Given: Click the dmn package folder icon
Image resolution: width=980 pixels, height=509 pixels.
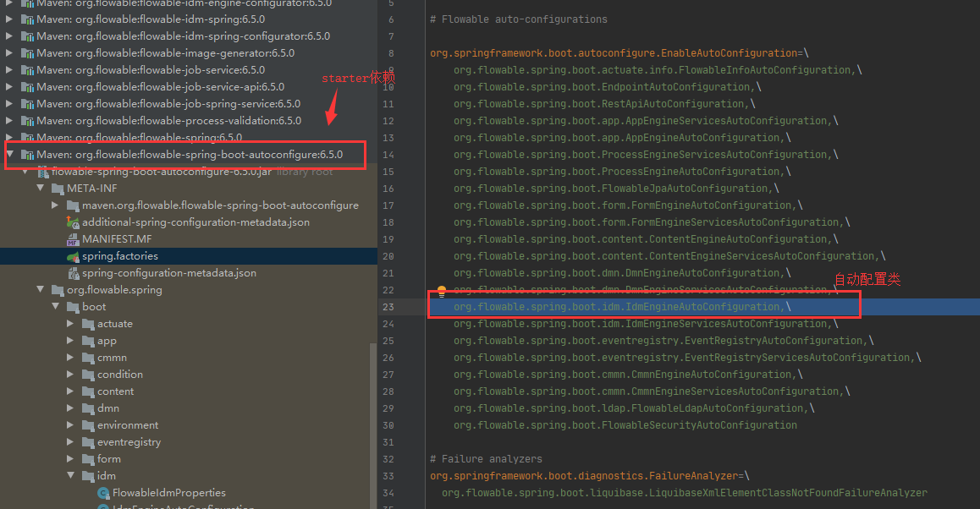Looking at the screenshot, I should tap(88, 408).
